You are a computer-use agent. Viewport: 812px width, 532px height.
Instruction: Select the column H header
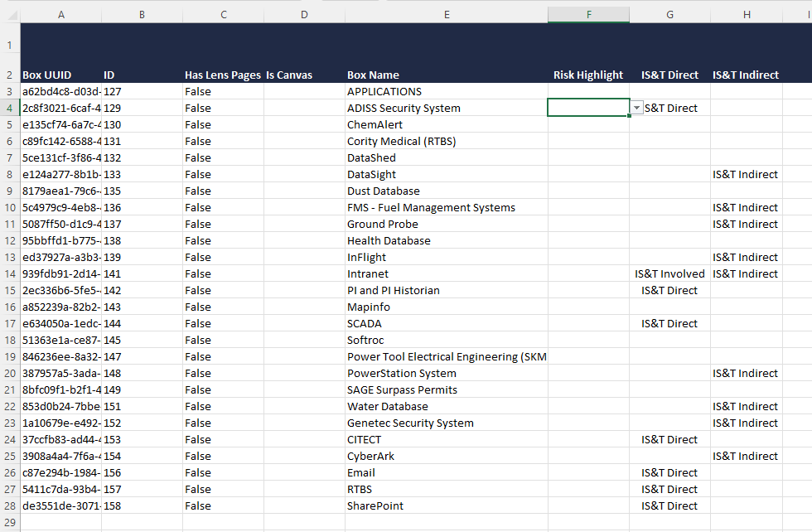pyautogui.click(x=746, y=14)
